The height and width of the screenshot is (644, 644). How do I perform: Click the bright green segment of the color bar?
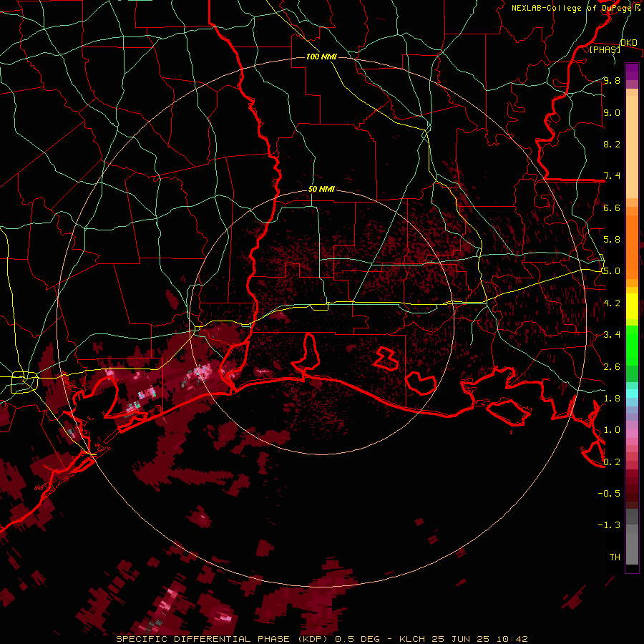[x=632, y=345]
